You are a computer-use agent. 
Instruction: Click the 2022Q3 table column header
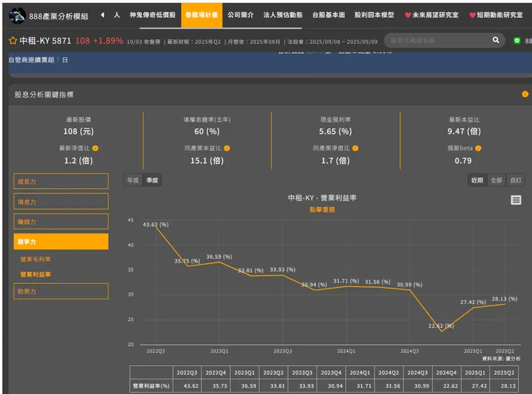coord(187,372)
